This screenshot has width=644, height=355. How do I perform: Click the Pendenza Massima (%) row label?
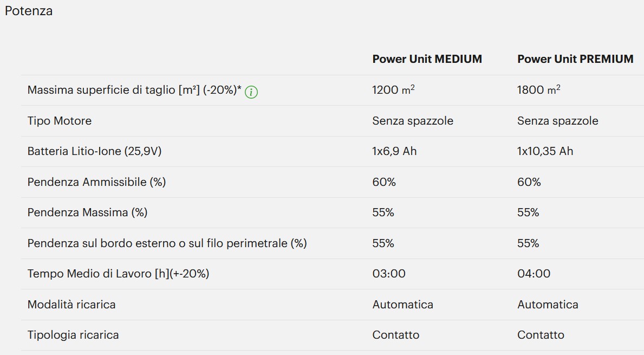[88, 212]
